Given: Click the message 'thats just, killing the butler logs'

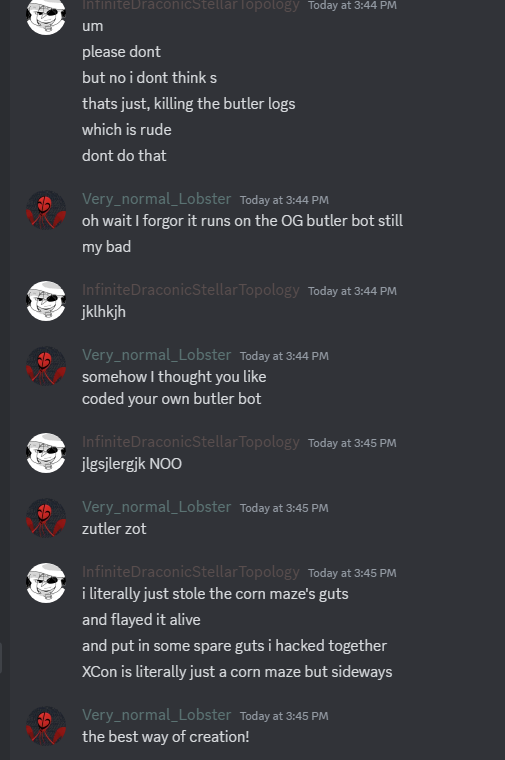Looking at the screenshot, I should coord(189,104).
